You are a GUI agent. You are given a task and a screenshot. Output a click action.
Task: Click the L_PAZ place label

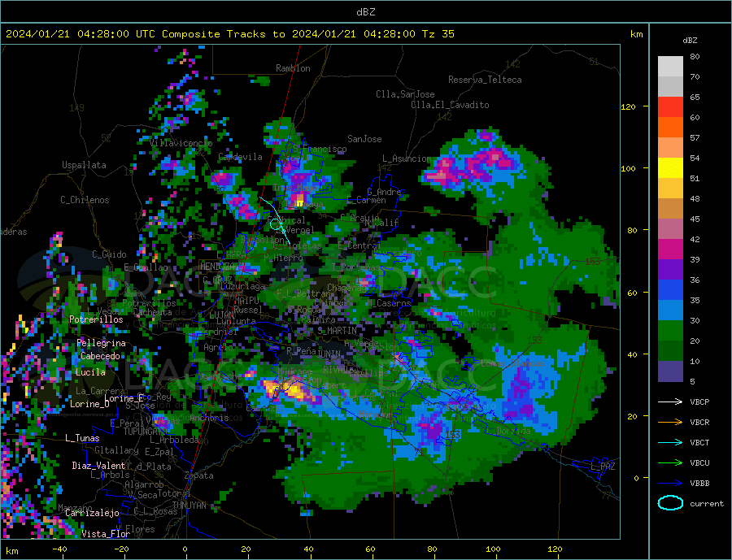tap(603, 467)
